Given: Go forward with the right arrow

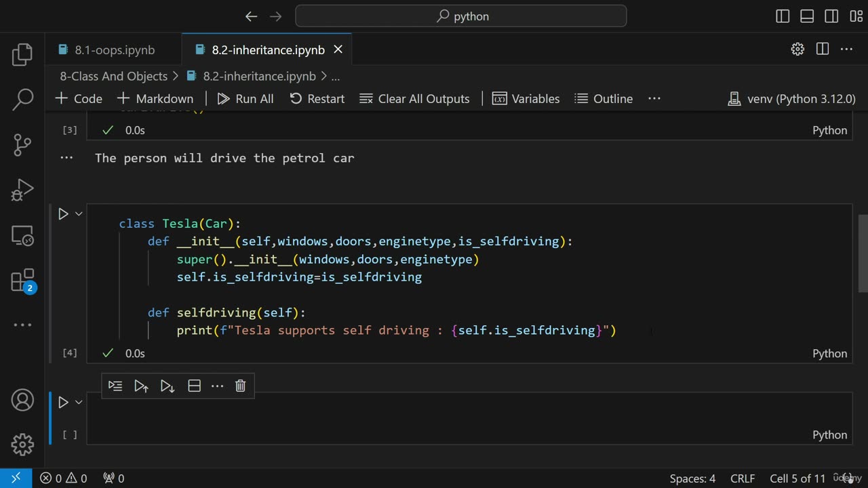Looking at the screenshot, I should tap(276, 16).
